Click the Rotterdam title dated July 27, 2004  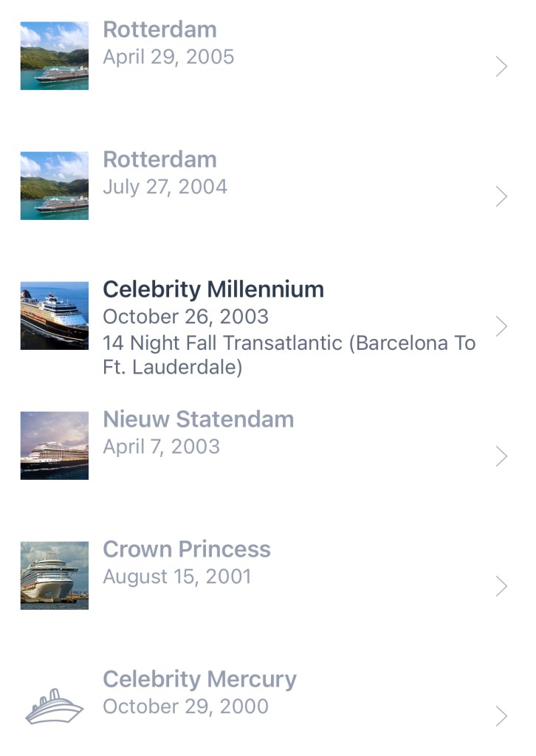coord(159,159)
